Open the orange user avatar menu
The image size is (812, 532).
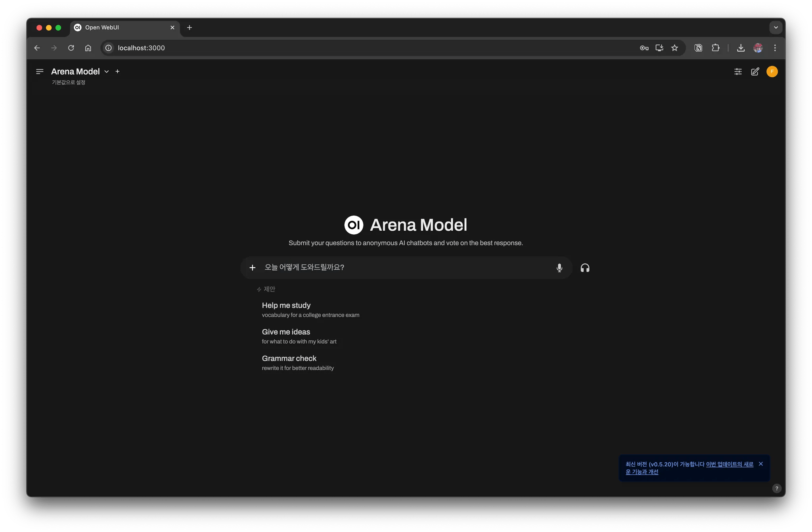(x=772, y=71)
